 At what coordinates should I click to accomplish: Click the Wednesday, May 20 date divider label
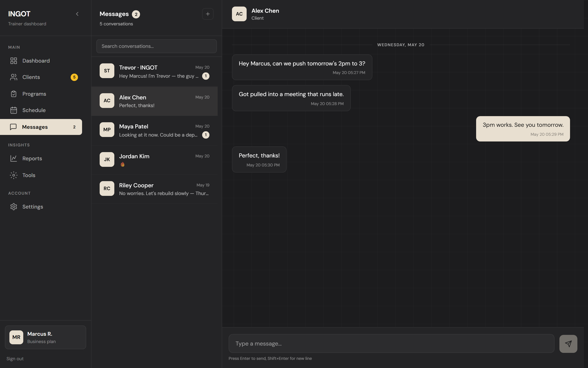[401, 45]
